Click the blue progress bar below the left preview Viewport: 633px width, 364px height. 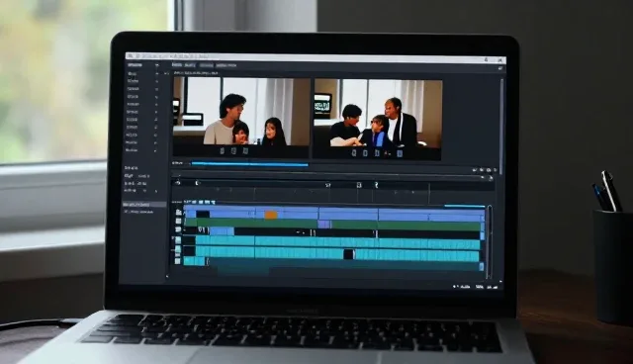(x=249, y=164)
